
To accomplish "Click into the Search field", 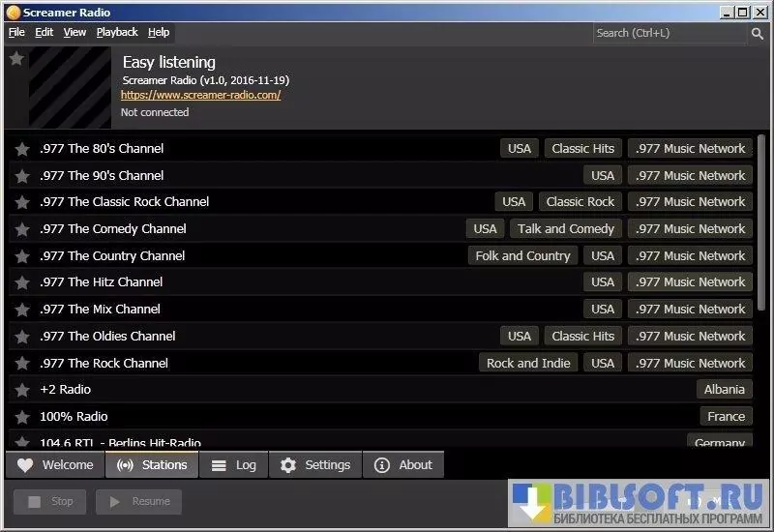I will click(670, 33).
